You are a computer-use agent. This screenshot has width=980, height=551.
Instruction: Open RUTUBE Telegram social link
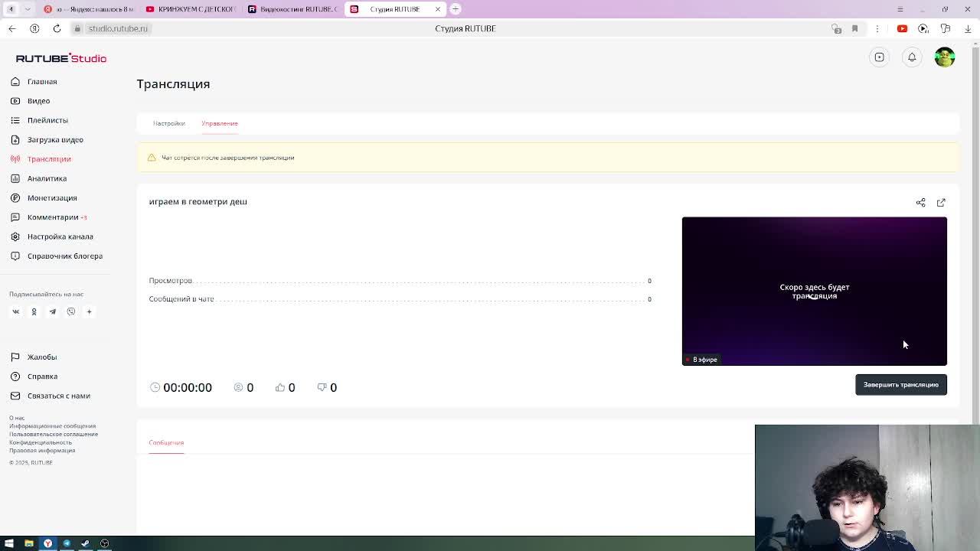coord(52,311)
